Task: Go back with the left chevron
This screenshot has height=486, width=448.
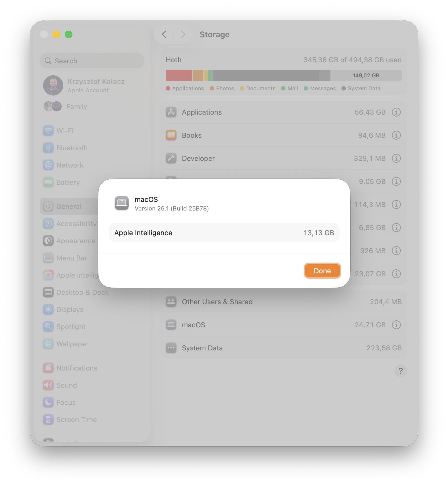Action: click(x=164, y=34)
